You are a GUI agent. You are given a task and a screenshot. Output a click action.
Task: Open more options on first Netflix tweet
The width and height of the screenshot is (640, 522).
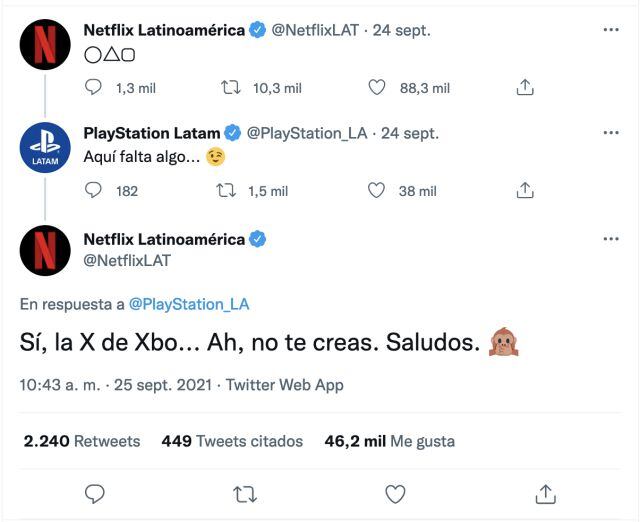(x=611, y=30)
